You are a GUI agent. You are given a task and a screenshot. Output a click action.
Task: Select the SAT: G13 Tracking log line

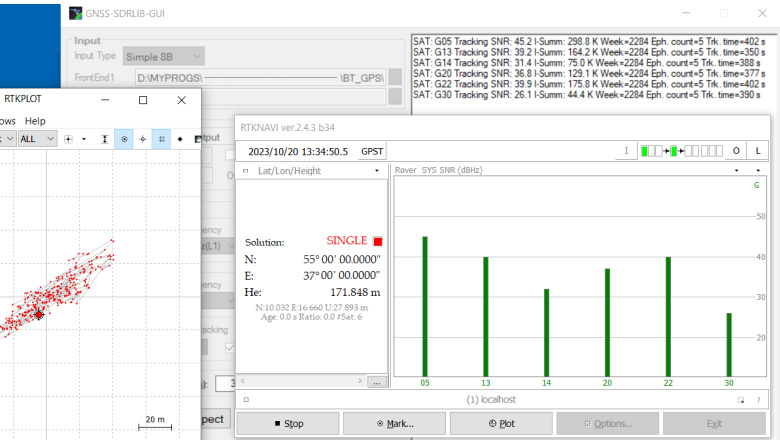point(589,52)
